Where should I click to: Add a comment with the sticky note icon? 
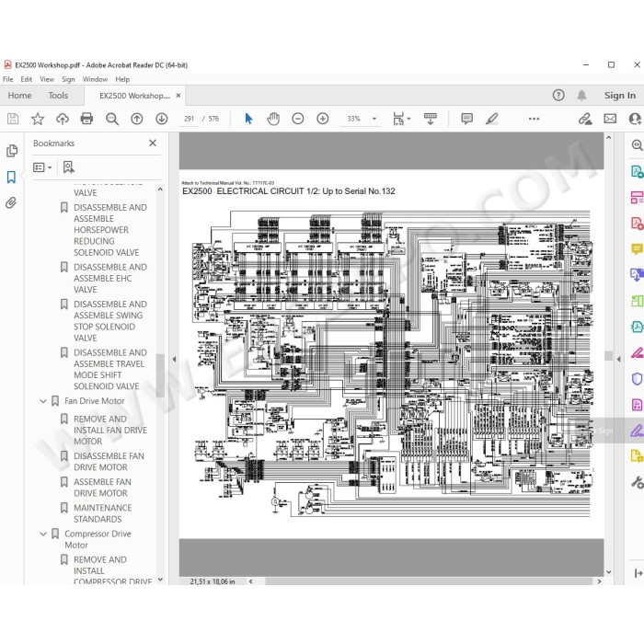click(467, 119)
